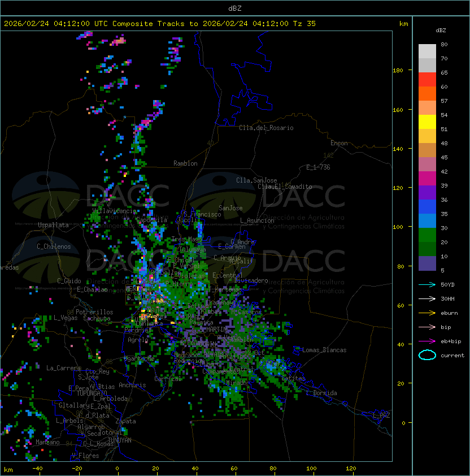
Task: Click the 'dBZ' title at the top
Action: tap(235, 8)
